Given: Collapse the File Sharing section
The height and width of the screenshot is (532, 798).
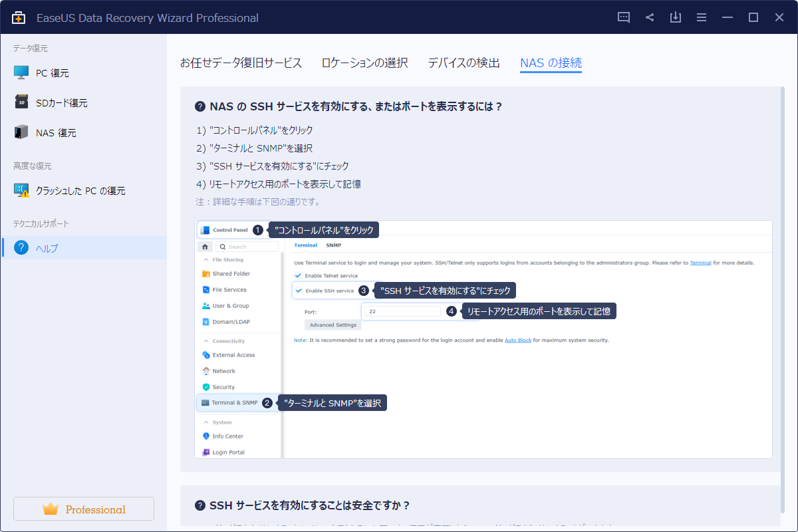Looking at the screenshot, I should tap(206, 260).
